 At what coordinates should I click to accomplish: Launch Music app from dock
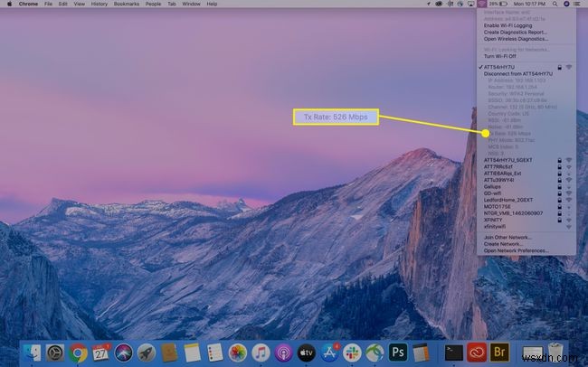[x=261, y=353]
